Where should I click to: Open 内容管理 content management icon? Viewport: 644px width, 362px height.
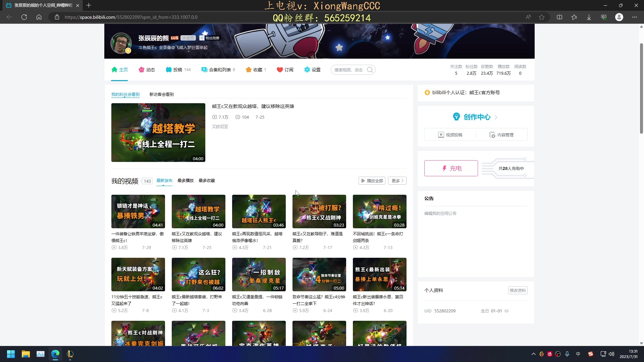coord(493,135)
